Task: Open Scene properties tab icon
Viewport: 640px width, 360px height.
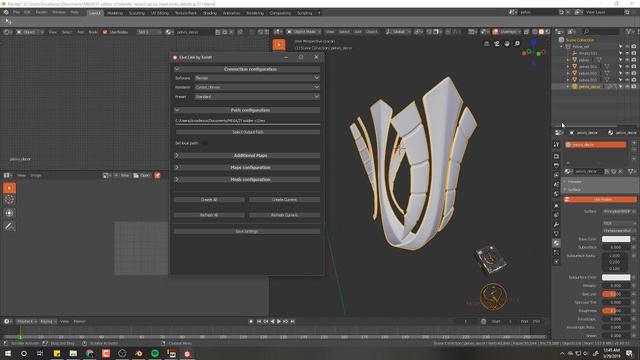Action: point(556,184)
